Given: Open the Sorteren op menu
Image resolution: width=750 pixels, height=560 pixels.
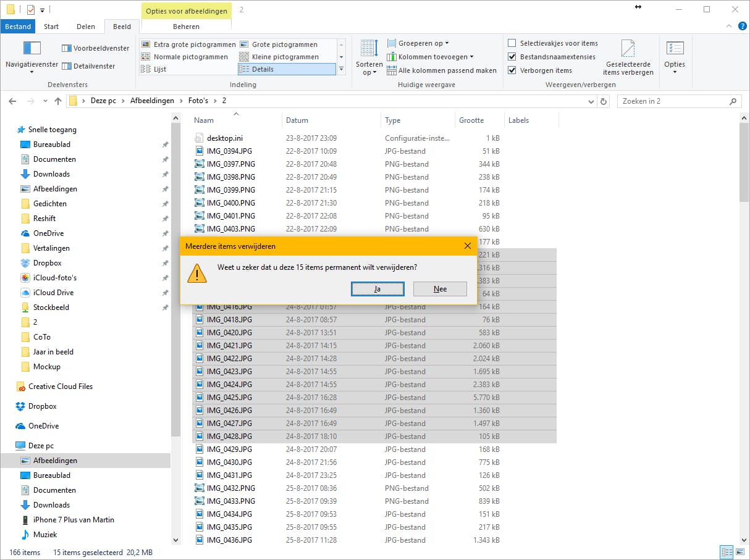Looking at the screenshot, I should (x=369, y=58).
